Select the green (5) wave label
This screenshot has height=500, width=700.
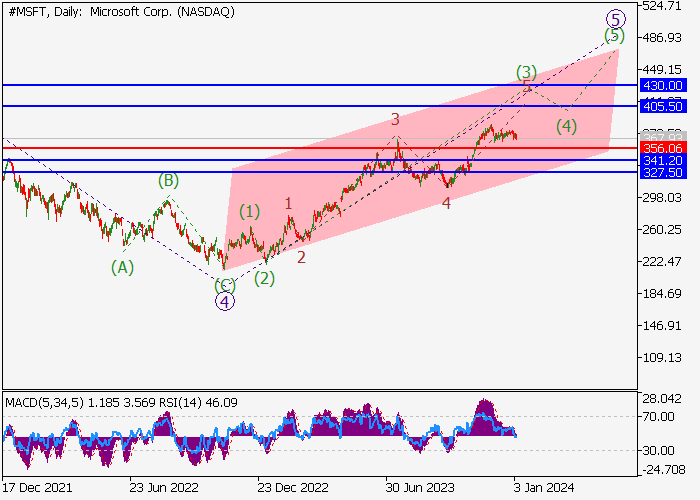614,35
